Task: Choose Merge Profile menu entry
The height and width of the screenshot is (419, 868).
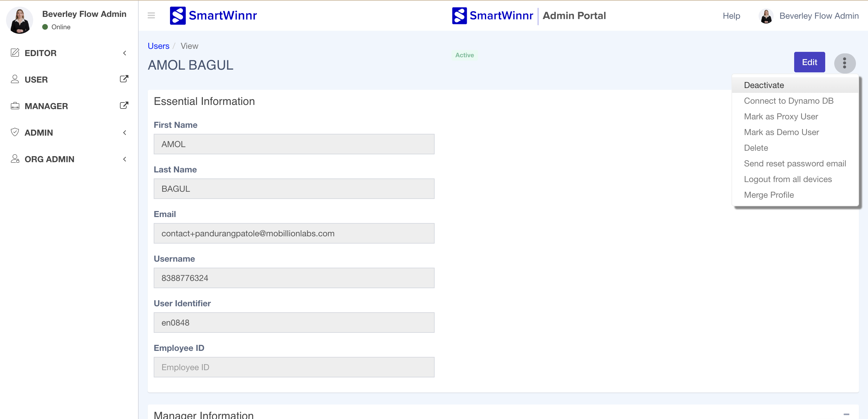Action: coord(769,195)
